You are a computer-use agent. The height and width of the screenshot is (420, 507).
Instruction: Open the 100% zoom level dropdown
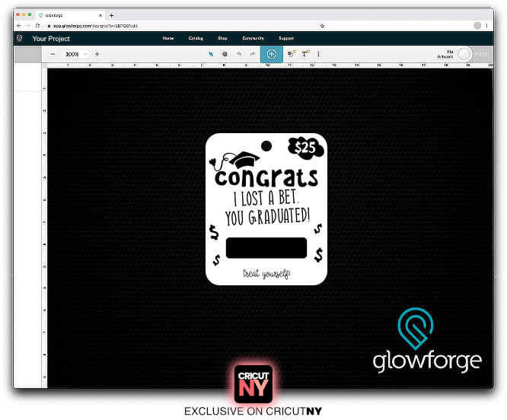pos(75,54)
